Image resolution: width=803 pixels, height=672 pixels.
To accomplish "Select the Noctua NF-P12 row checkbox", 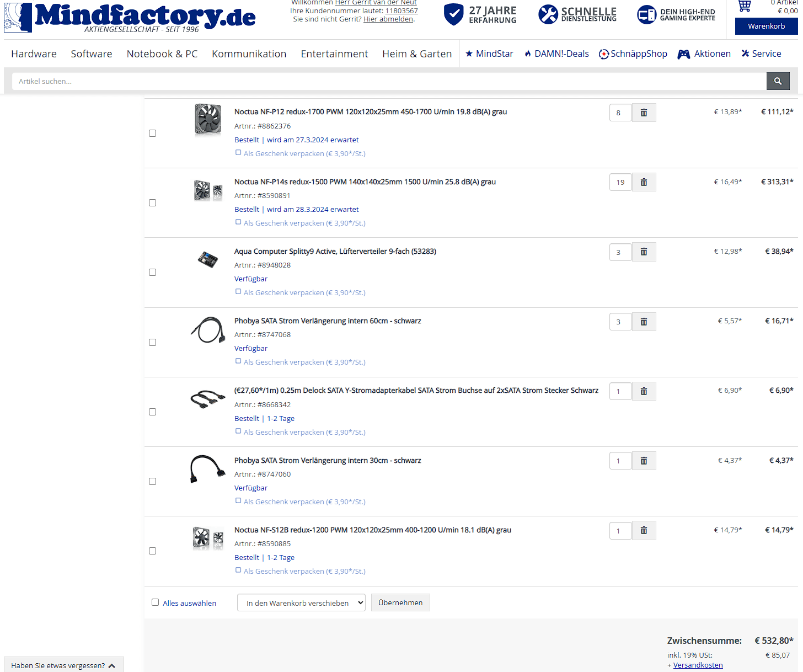I will tap(153, 133).
